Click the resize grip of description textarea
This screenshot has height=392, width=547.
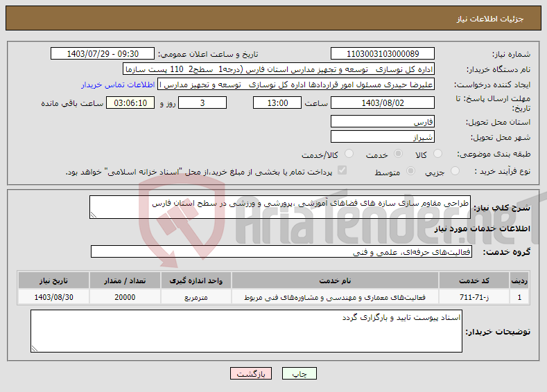coord(93,215)
